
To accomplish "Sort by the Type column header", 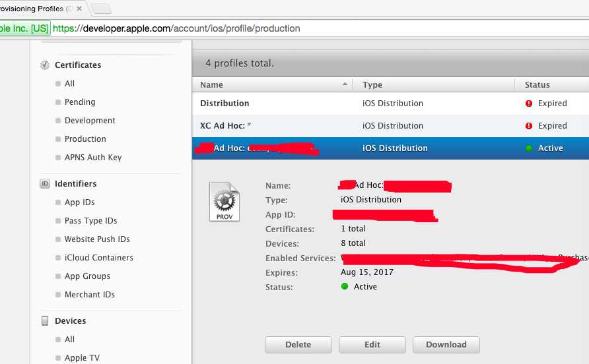I will 372,85.
